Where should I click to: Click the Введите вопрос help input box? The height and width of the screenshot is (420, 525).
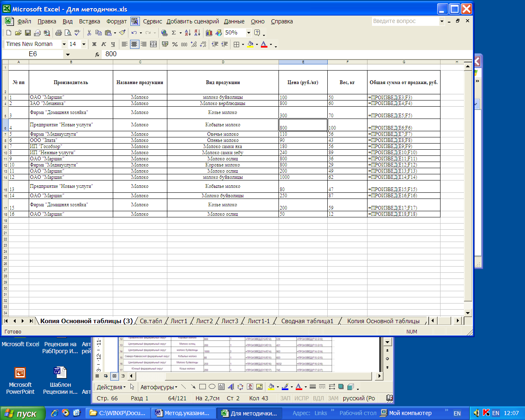click(x=405, y=21)
